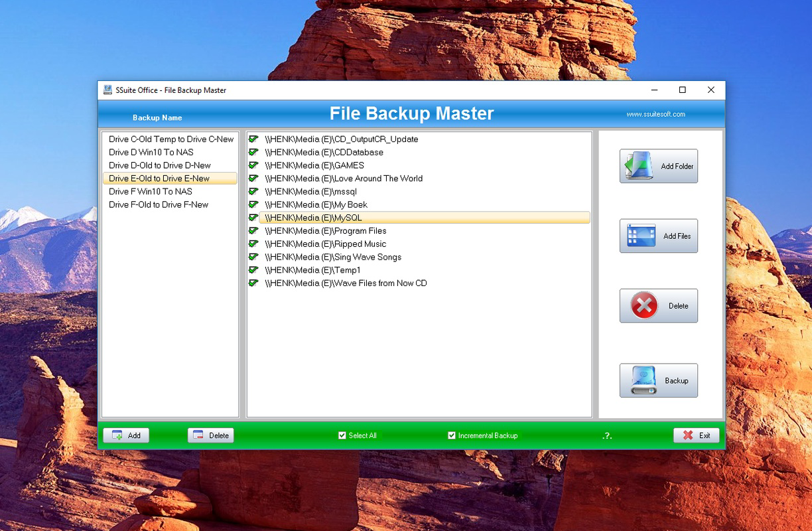Toggle the Program Files checkbox
The height and width of the screenshot is (531, 812).
coord(253,230)
